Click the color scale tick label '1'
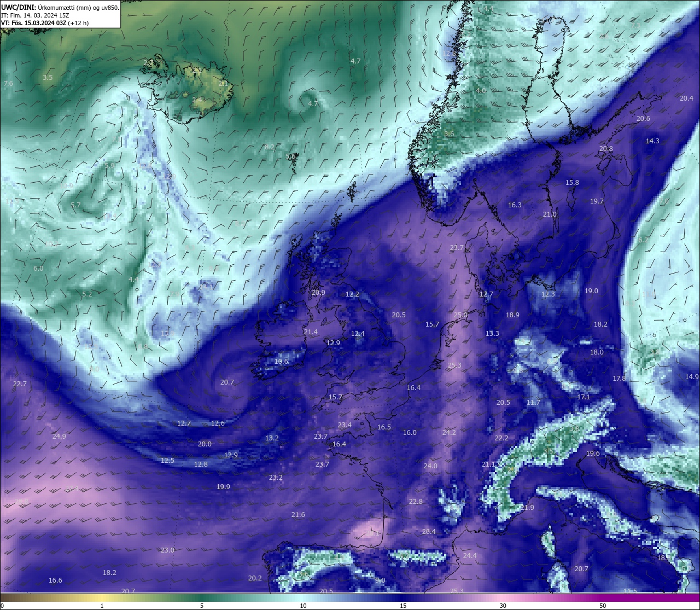Image resolution: width=700 pixels, height=610 pixels. tap(102, 606)
